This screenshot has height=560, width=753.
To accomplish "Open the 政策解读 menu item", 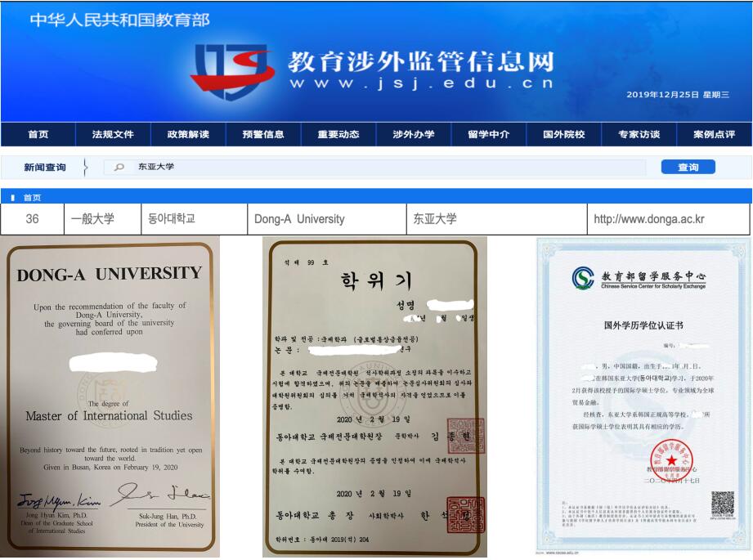I will pyautogui.click(x=188, y=134).
